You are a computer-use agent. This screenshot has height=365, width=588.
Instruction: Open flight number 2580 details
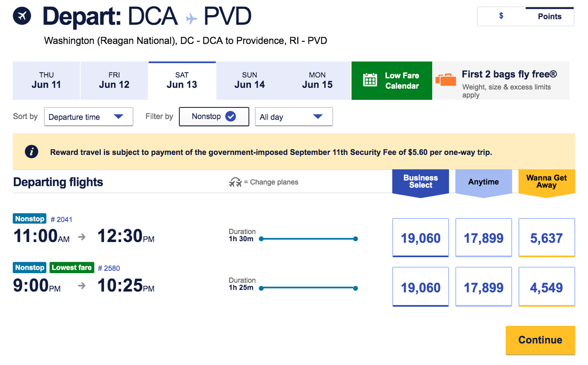(109, 268)
